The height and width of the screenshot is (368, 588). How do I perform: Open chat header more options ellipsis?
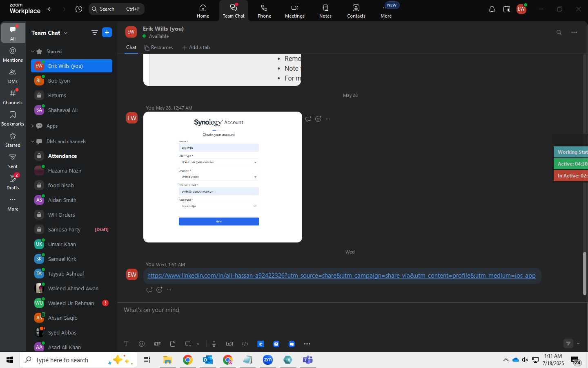click(x=574, y=32)
